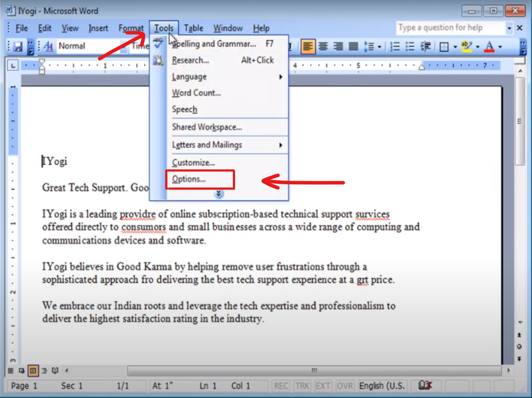532x398 pixels.
Task: Click the Save icon in the toolbar
Action: [x=18, y=46]
